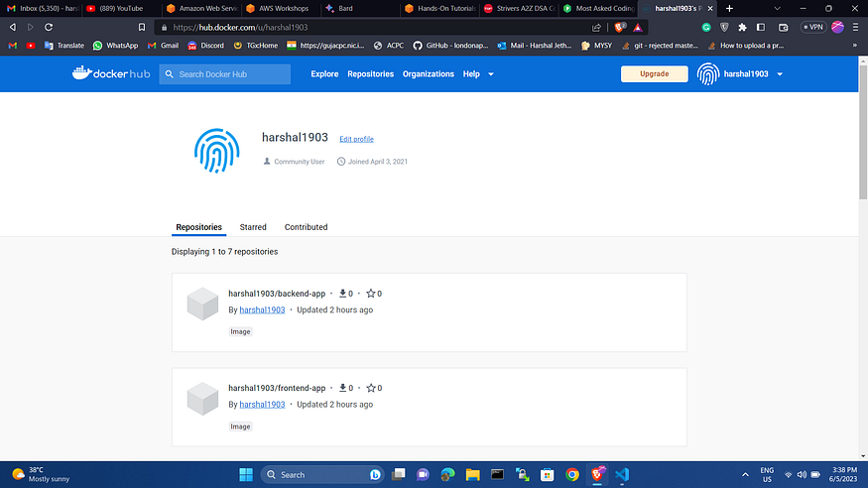The width and height of the screenshot is (868, 488).
Task: Open the fingerprint avatar next to harshal1903 in header
Action: pyautogui.click(x=708, y=73)
